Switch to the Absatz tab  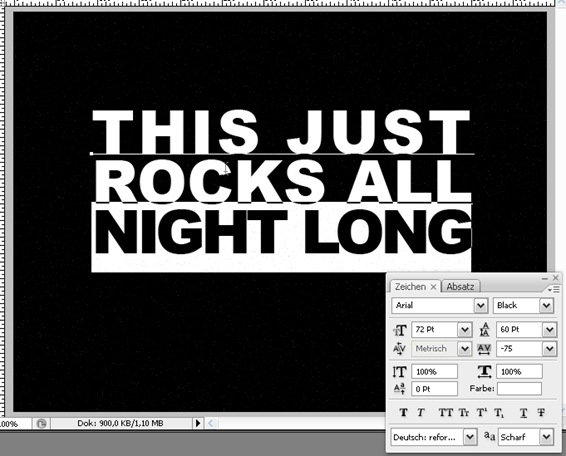pyautogui.click(x=460, y=287)
